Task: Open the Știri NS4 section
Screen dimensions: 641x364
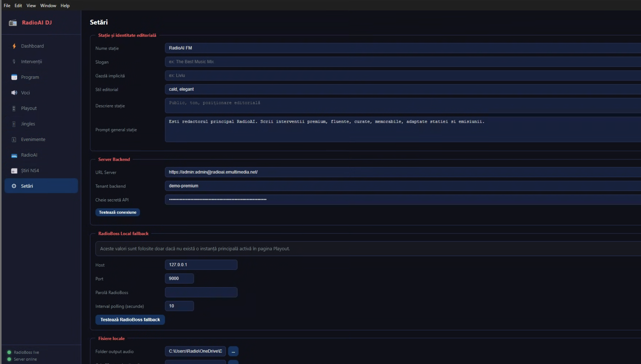Action: point(41,170)
